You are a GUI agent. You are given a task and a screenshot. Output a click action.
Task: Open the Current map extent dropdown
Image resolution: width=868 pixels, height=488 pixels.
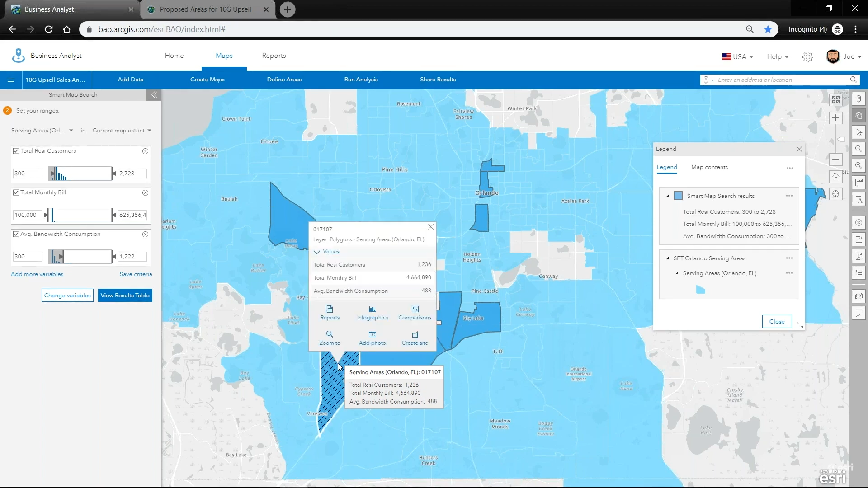122,131
